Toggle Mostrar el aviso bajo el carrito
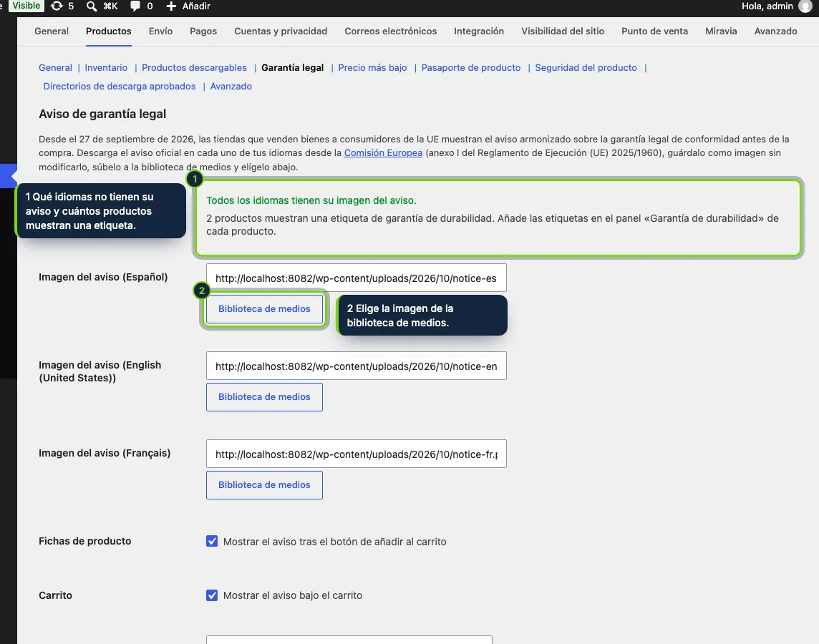This screenshot has width=819, height=644. point(212,595)
